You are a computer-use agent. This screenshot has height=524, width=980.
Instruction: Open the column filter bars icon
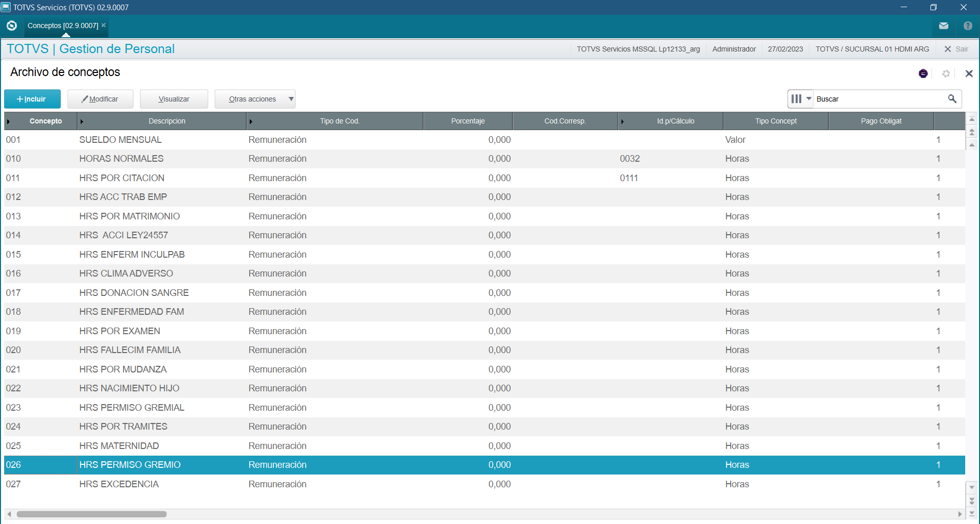click(796, 98)
